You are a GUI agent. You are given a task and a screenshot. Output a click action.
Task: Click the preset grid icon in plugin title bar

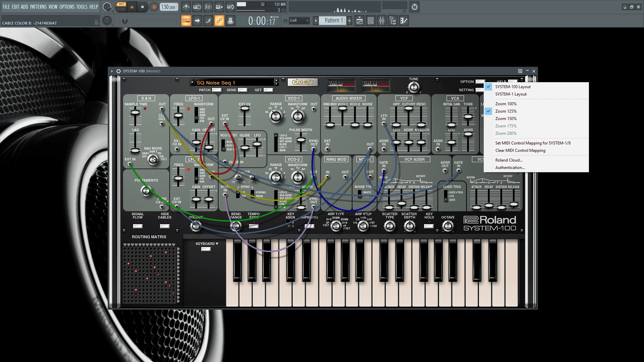click(x=520, y=71)
